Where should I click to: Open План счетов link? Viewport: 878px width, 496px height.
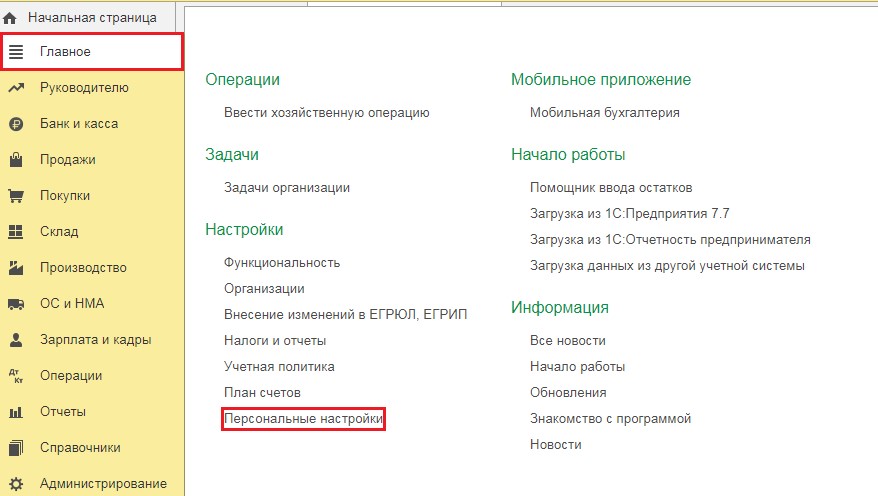tap(262, 393)
